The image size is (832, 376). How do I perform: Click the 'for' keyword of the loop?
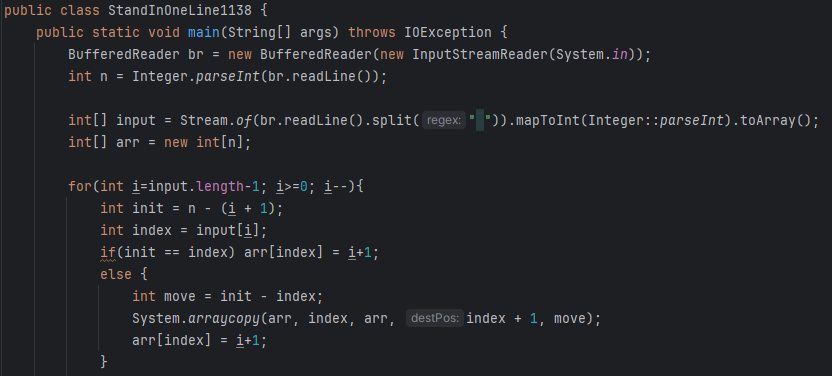pyautogui.click(x=80, y=187)
